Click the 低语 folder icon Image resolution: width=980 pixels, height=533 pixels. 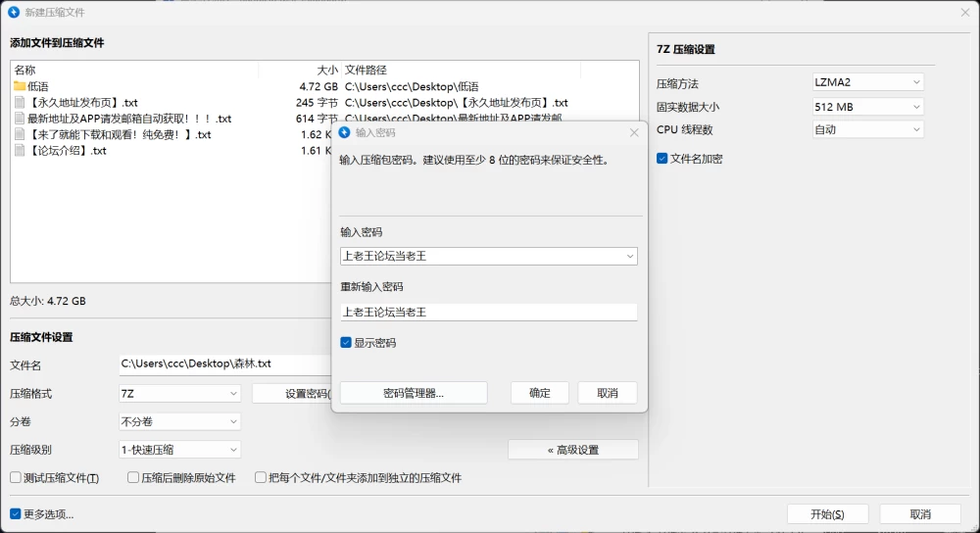[x=20, y=86]
